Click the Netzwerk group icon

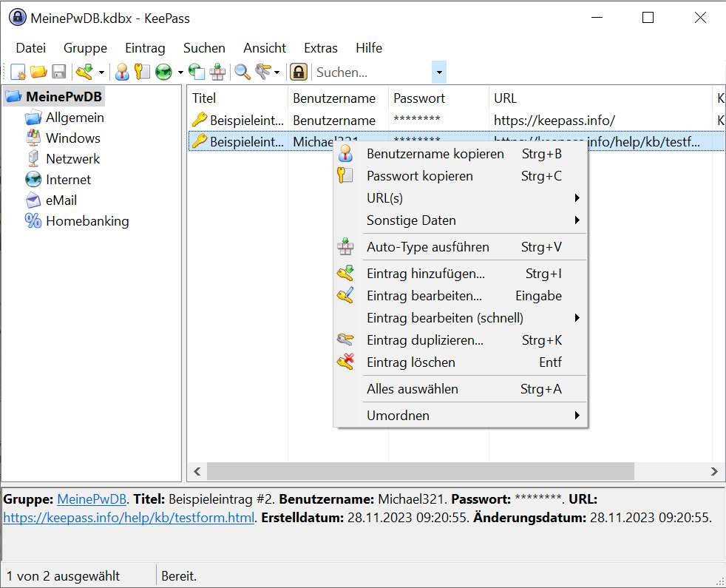point(33,159)
